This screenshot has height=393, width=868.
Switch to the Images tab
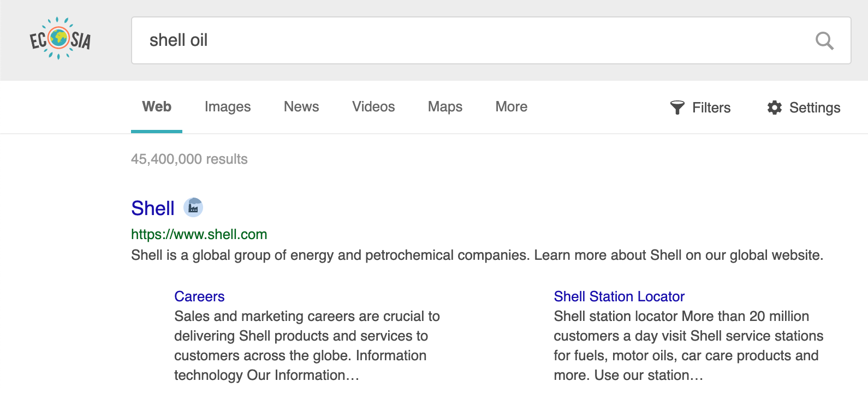click(228, 107)
